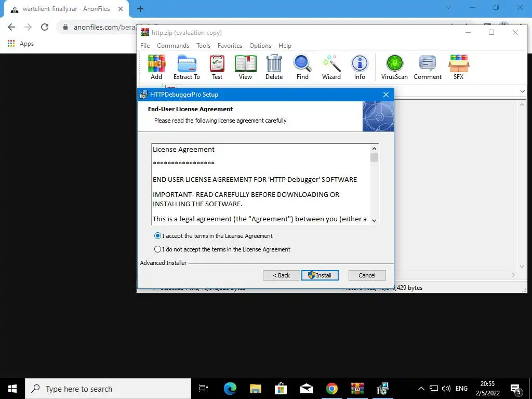532x399 pixels.
Task: Open the network tray icon
Action: pyautogui.click(x=434, y=389)
